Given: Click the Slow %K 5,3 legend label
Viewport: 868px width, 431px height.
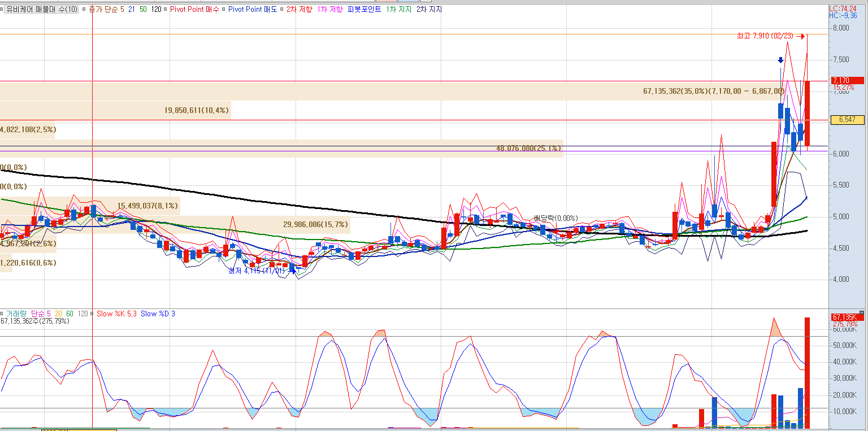Looking at the screenshot, I should (x=116, y=313).
